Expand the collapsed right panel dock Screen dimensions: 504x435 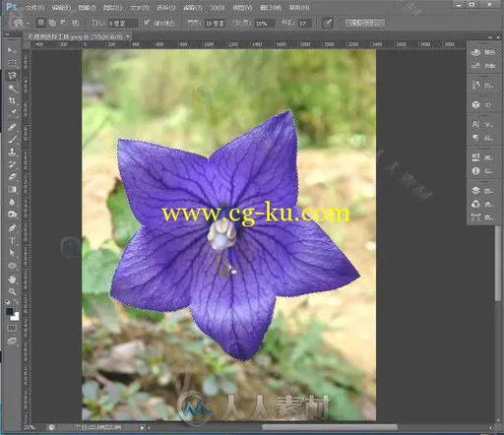point(490,37)
